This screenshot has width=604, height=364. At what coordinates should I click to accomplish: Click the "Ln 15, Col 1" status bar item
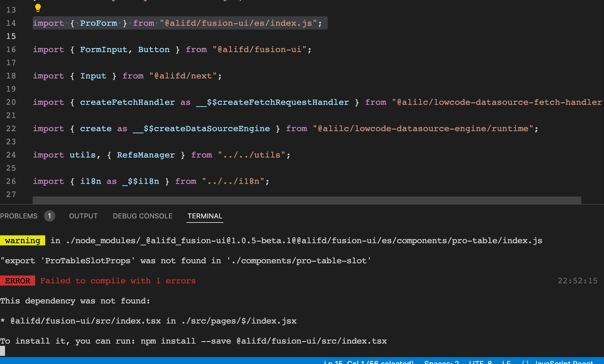(x=369, y=362)
